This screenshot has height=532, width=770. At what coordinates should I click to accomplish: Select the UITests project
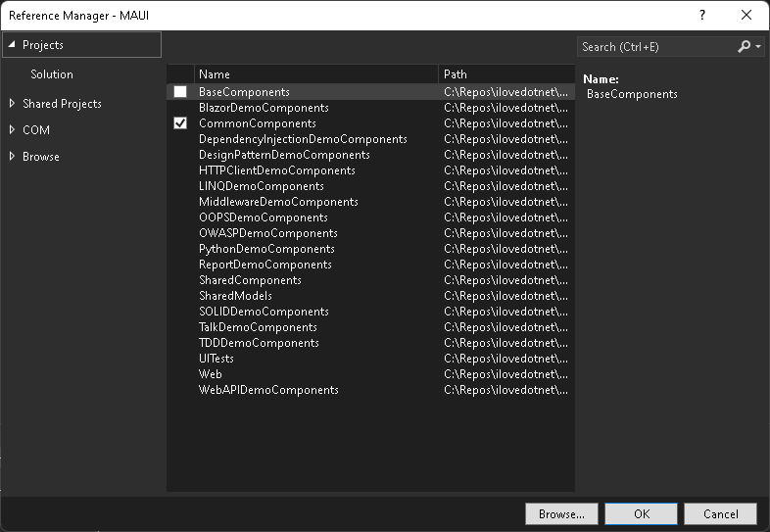click(216, 359)
